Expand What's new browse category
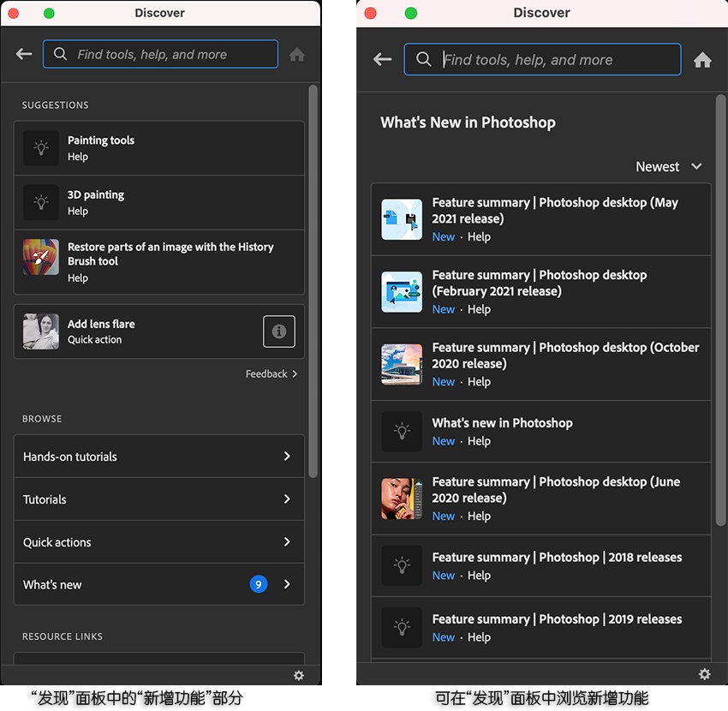The height and width of the screenshot is (711, 728). coord(159,584)
